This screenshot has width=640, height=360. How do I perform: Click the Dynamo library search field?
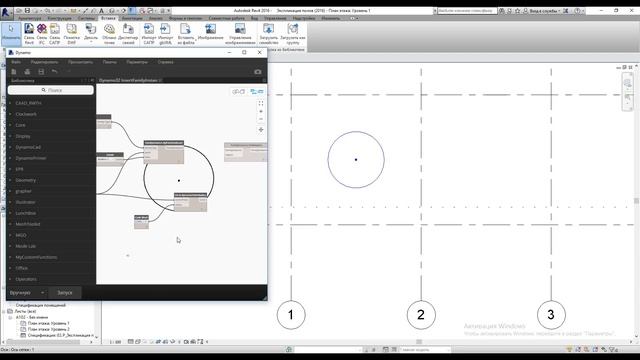(x=51, y=90)
